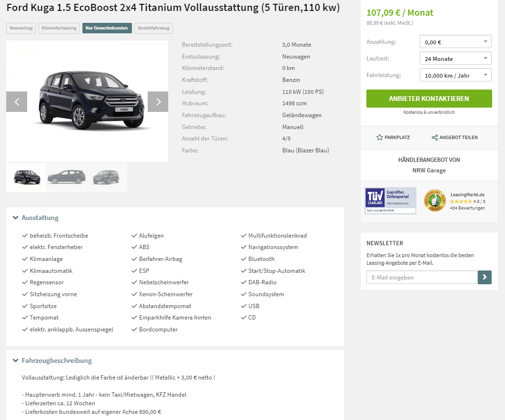505x420 pixels.
Task: Focus the newsletter E-Mail input field
Action: [x=422, y=278]
